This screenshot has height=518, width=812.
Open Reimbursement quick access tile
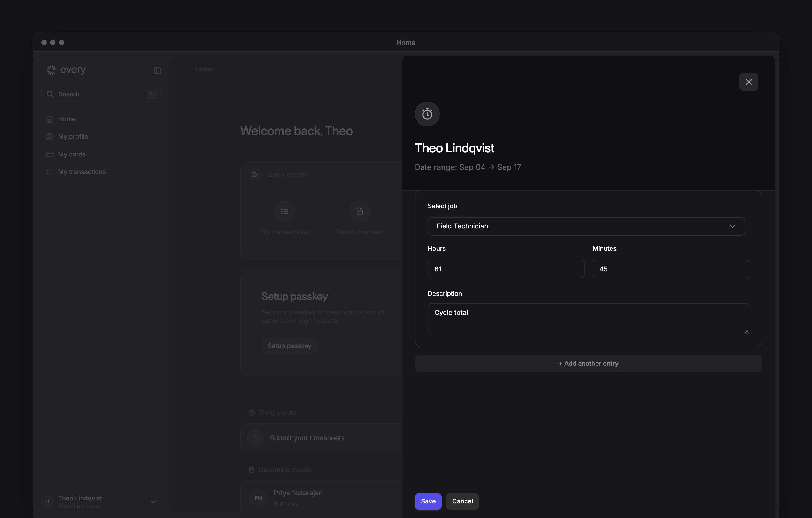tap(359, 219)
